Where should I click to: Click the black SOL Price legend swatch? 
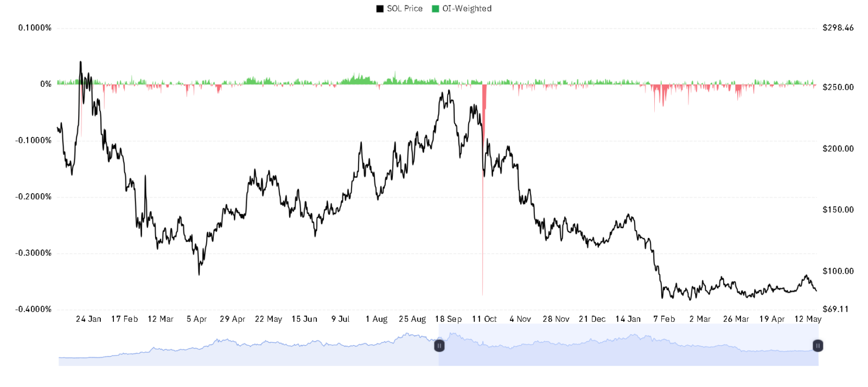tap(380, 9)
